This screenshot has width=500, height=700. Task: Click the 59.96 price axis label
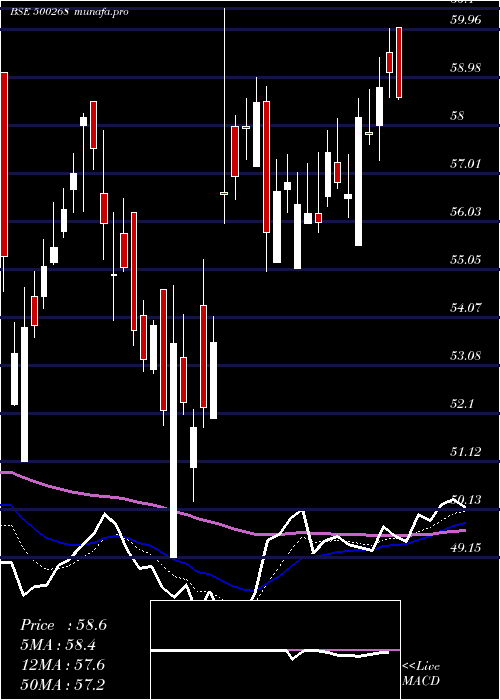tap(466, 20)
